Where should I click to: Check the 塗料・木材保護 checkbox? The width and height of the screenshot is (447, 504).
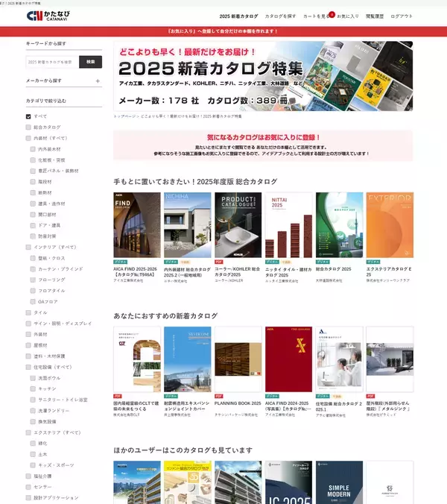coord(28,356)
